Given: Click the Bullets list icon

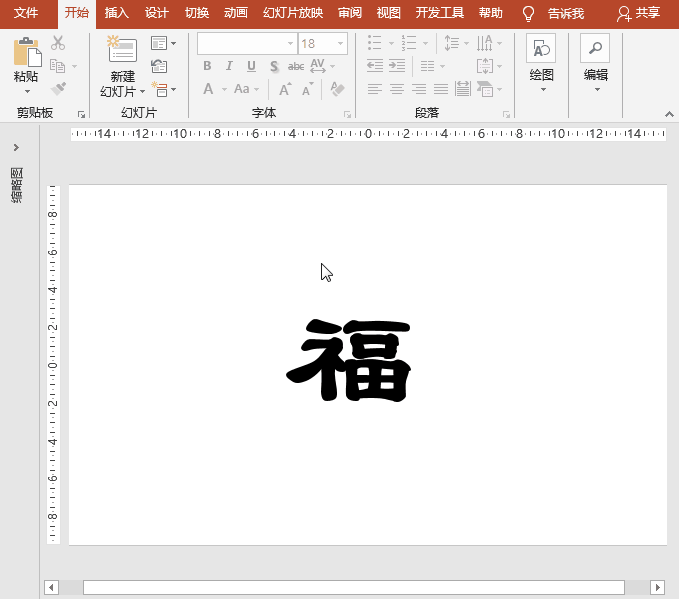Looking at the screenshot, I should point(375,43).
